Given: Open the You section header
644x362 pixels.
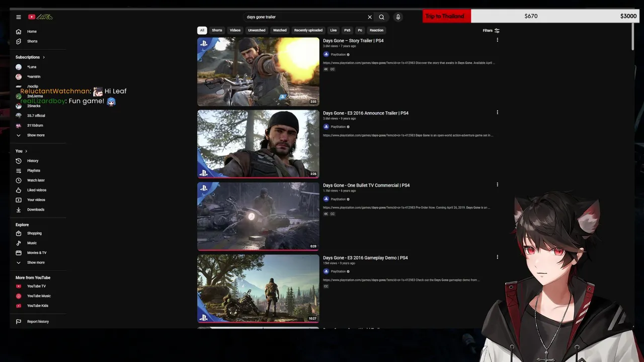Looking at the screenshot, I should (21, 151).
